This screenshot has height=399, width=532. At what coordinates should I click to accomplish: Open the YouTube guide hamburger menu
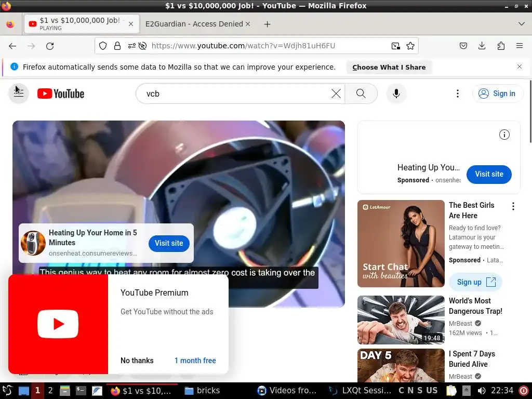[19, 94]
